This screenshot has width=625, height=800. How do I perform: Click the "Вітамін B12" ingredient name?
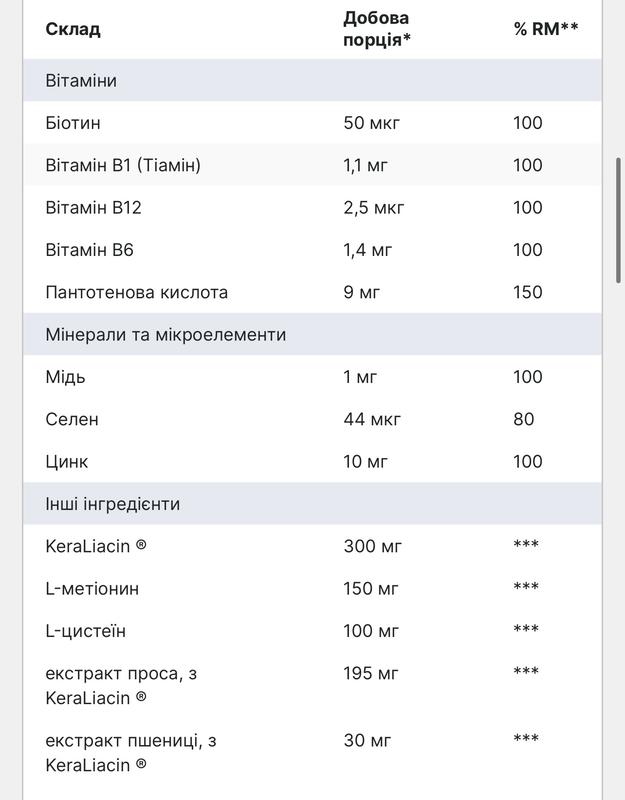pyautogui.click(x=94, y=207)
